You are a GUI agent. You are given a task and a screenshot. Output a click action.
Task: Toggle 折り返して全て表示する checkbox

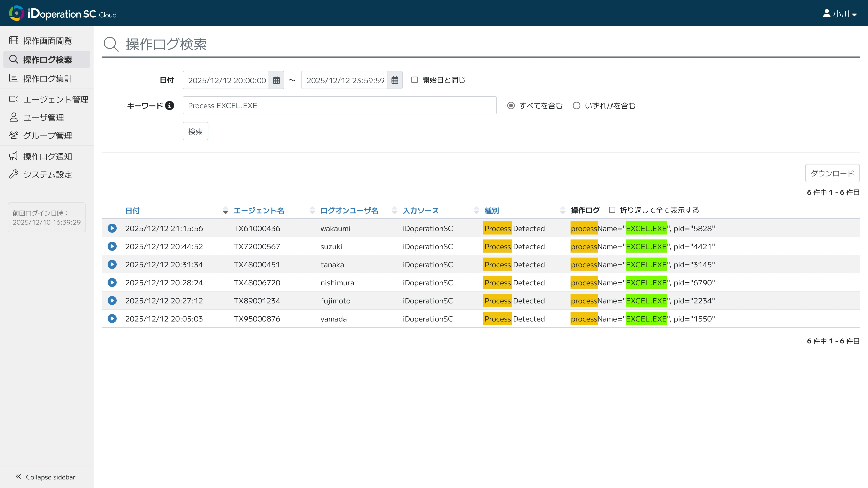pyautogui.click(x=612, y=210)
